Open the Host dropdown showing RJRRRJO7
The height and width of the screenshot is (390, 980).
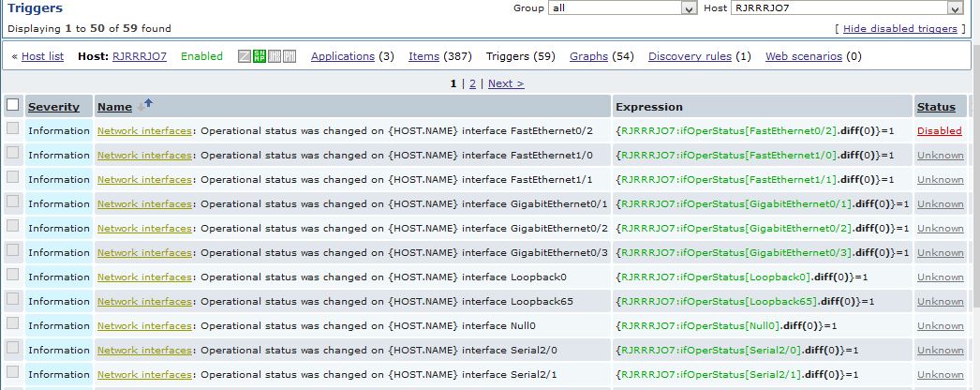(x=847, y=8)
